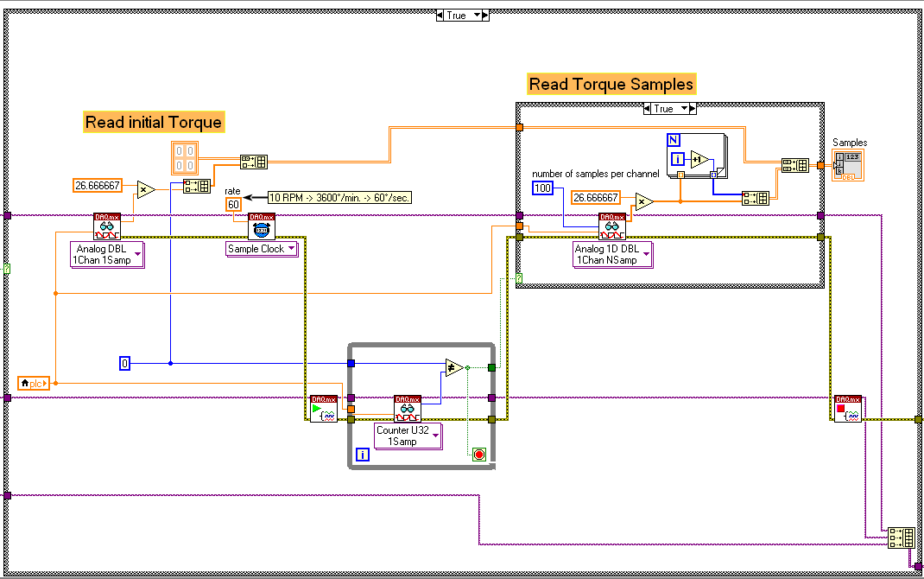This screenshot has width=924, height=579.
Task: Select the array function wired to the left multiply output
Action: pos(197,187)
